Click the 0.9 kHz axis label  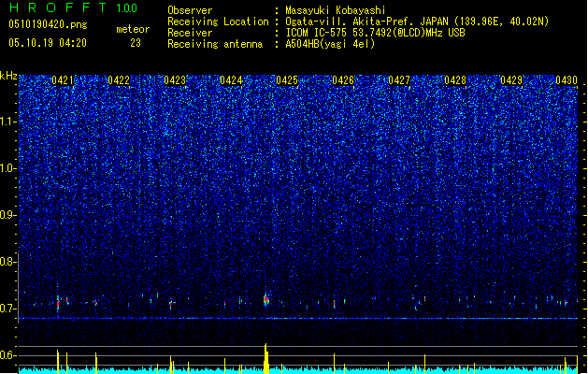pyautogui.click(x=8, y=215)
